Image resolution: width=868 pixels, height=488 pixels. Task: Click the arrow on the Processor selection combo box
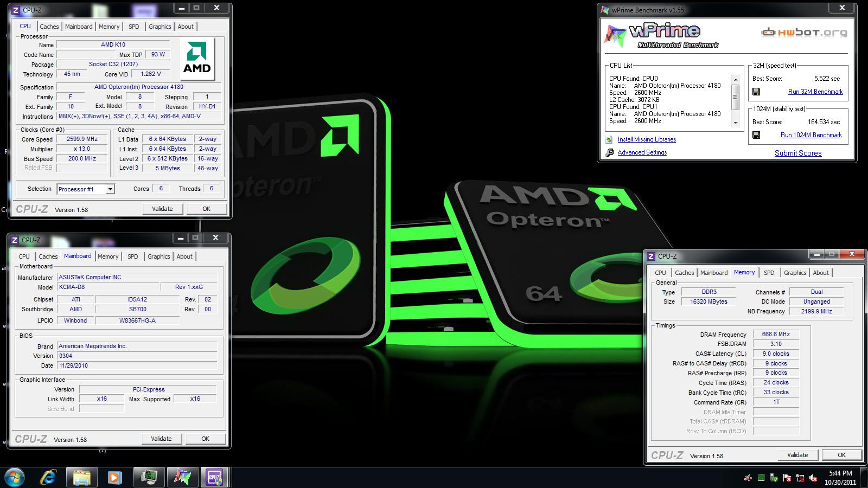pos(110,189)
